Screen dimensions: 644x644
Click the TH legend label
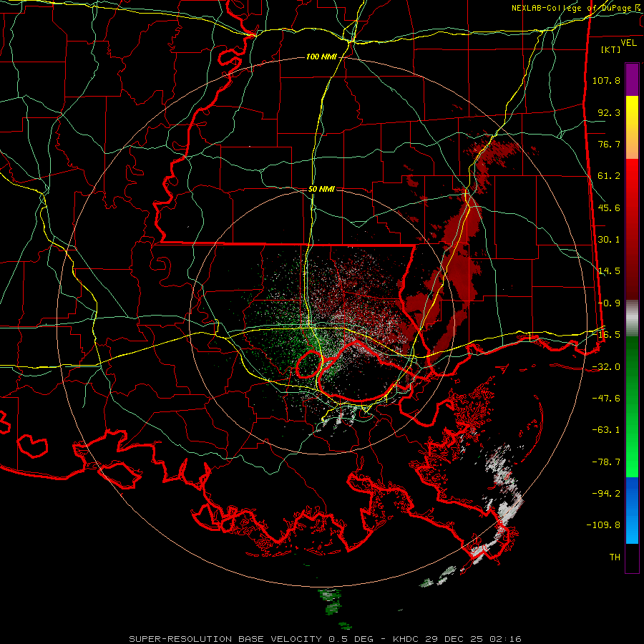(x=615, y=557)
